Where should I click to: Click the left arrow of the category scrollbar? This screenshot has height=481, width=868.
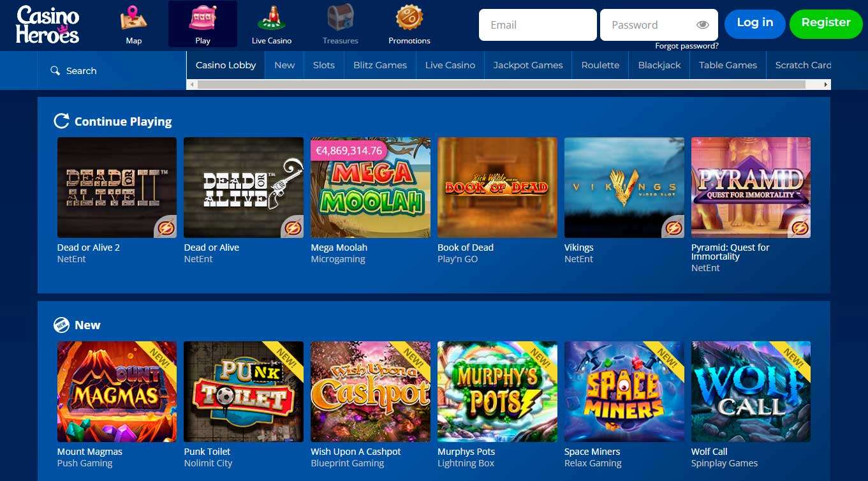[191, 84]
